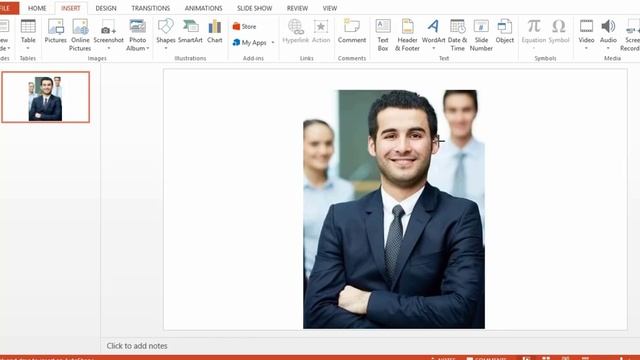
Task: Click the Pictures icon
Action: [56, 31]
